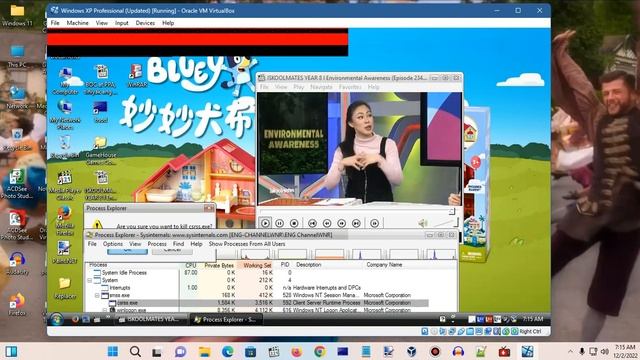Pause the media player video
This screenshot has width=640, height=360.
pos(280,223)
